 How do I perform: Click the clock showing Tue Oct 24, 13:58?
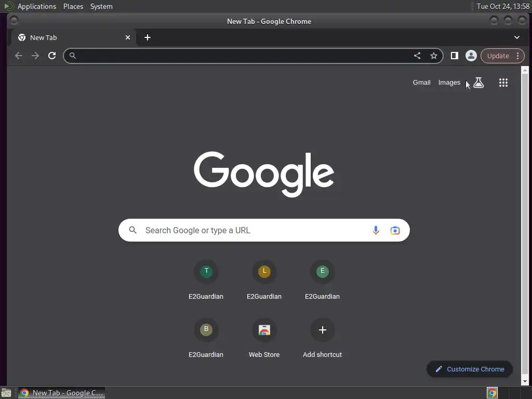point(503,6)
